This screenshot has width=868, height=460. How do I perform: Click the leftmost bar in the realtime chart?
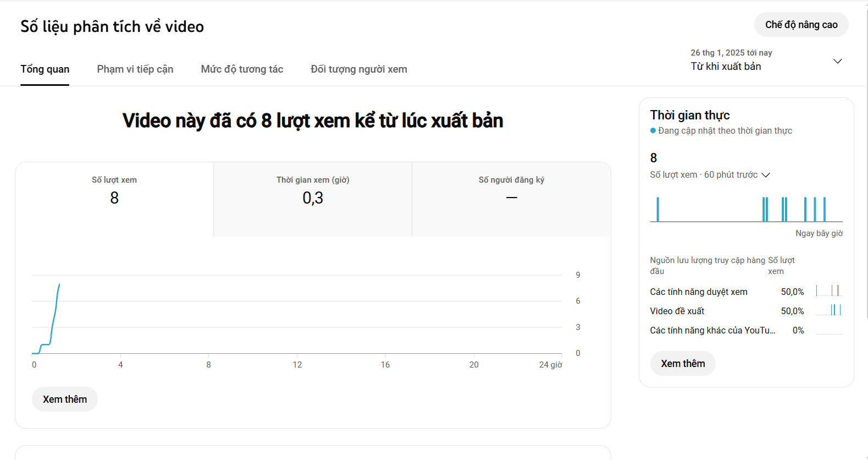657,210
